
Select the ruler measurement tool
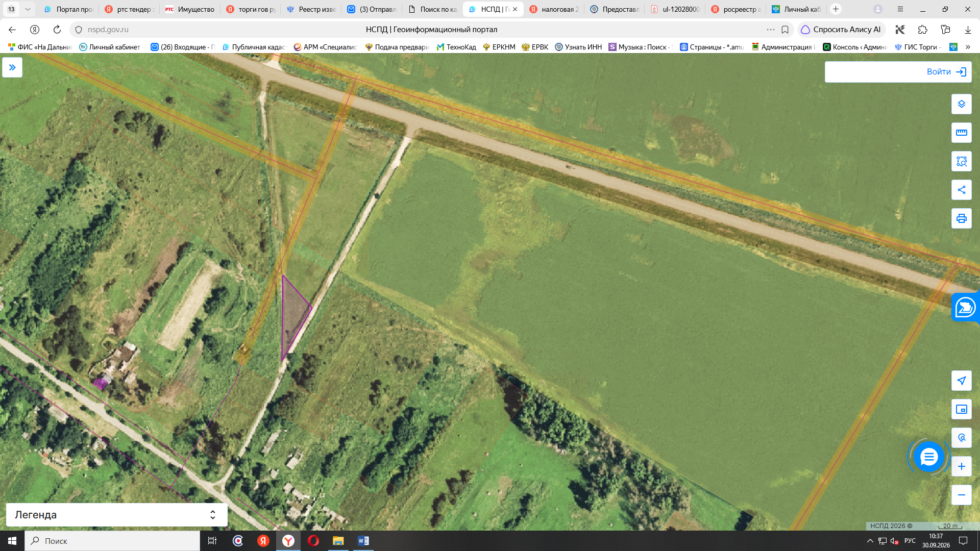962,133
